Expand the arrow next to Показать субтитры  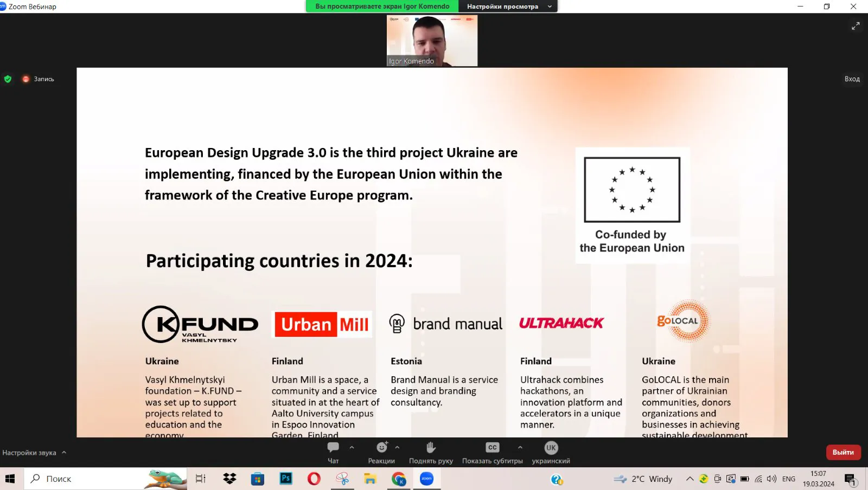(520, 448)
